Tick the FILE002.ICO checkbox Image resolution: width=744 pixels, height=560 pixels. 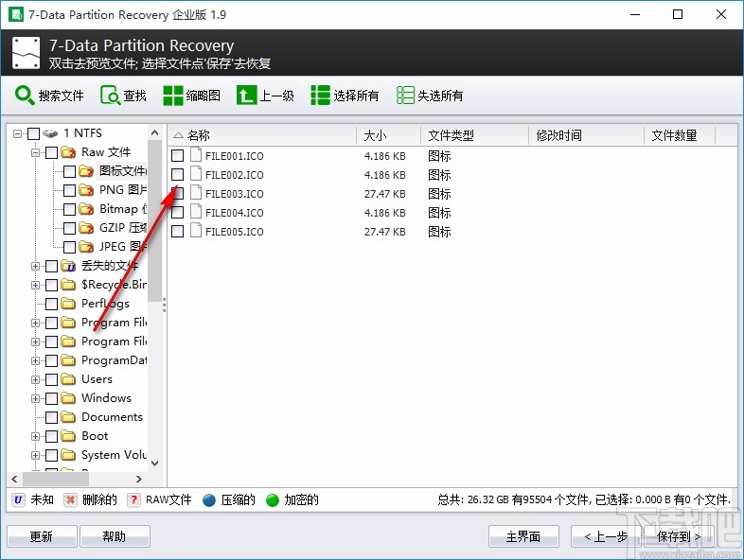click(x=177, y=174)
